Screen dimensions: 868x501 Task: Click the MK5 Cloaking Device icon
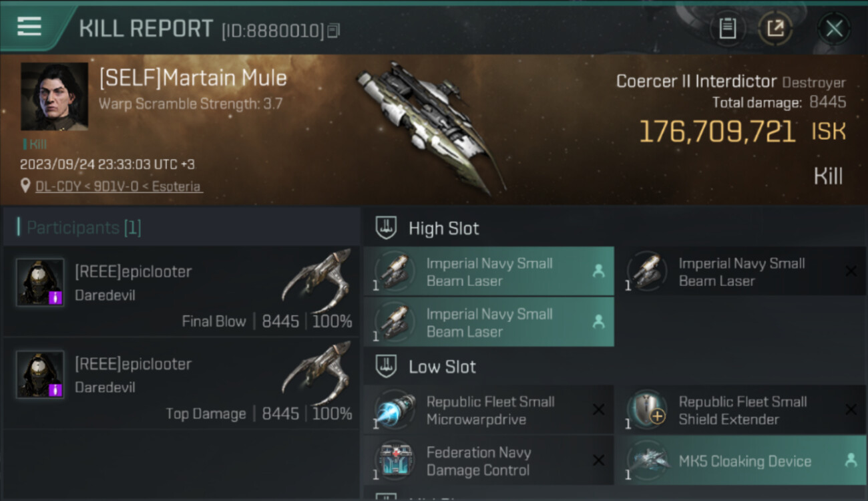(647, 460)
